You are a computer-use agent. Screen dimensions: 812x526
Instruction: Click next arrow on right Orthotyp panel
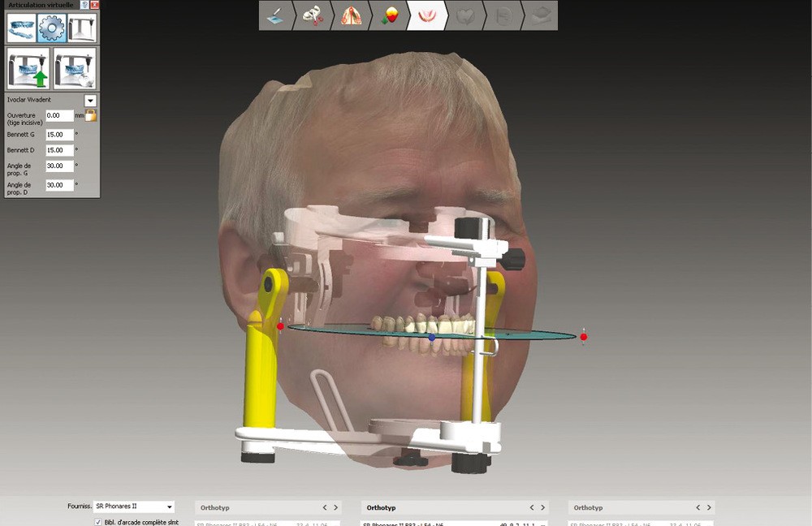[709, 507]
